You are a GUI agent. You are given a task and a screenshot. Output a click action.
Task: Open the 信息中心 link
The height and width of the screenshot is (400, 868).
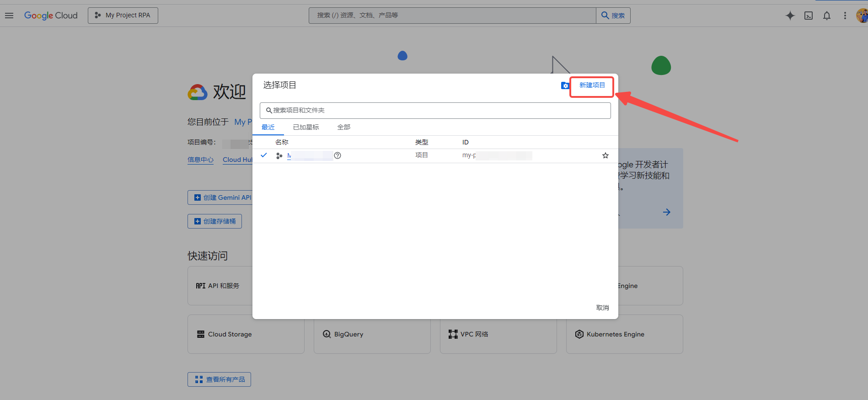point(200,160)
